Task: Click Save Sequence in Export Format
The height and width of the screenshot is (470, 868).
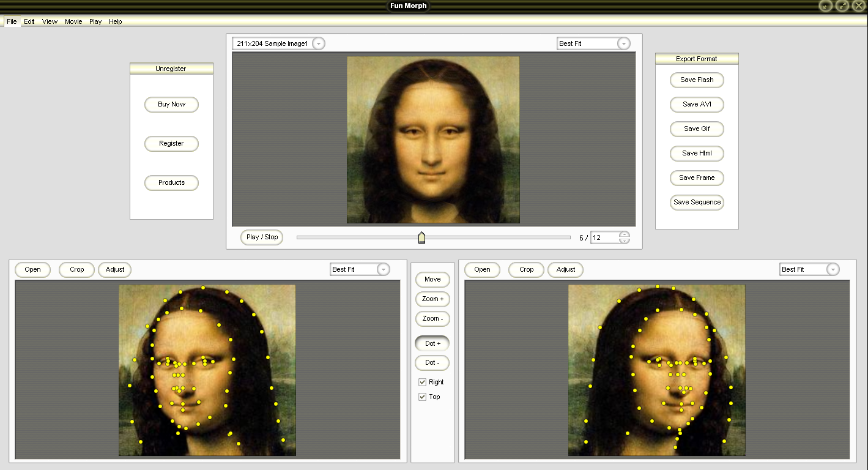Action: (697, 203)
